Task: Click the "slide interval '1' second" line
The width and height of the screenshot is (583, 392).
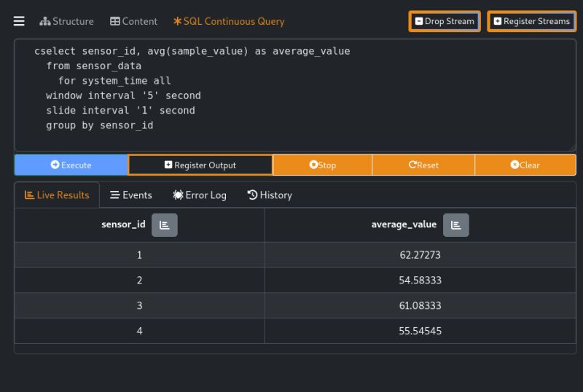Action: 120,111
